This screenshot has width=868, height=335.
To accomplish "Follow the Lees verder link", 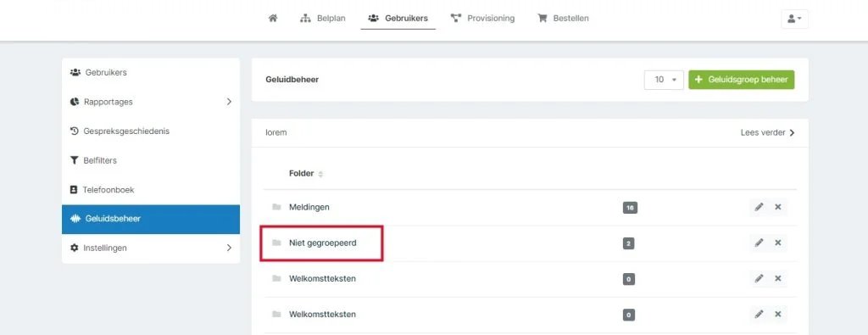I will 768,133.
